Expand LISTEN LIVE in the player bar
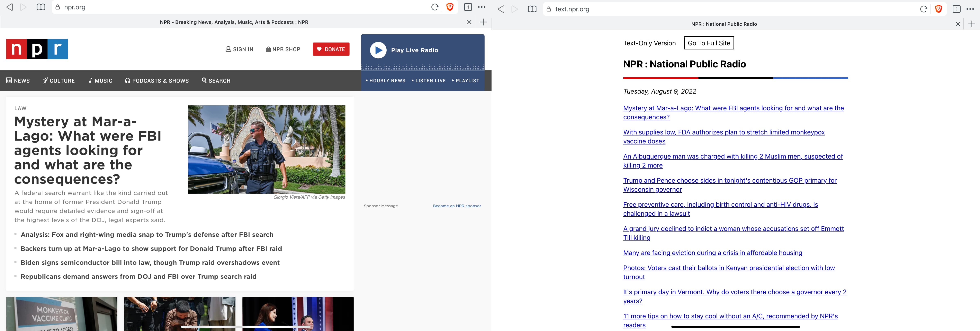This screenshot has height=331, width=980. 428,81
